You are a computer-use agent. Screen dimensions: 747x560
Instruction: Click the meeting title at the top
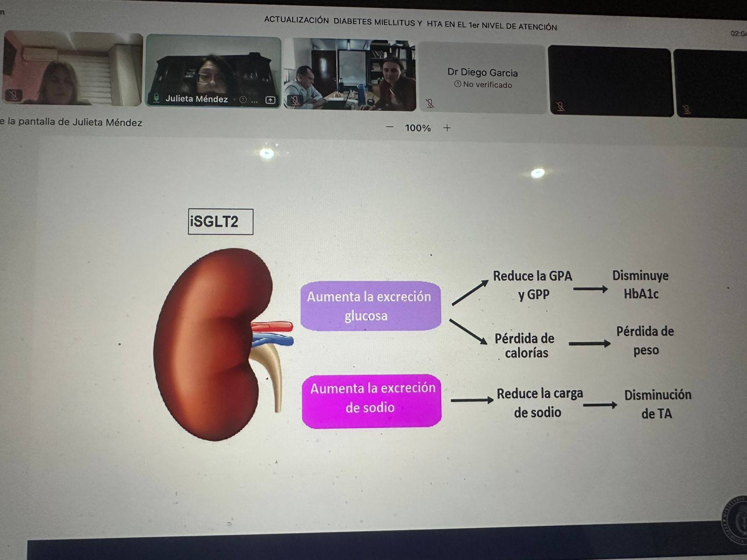pyautogui.click(x=410, y=23)
